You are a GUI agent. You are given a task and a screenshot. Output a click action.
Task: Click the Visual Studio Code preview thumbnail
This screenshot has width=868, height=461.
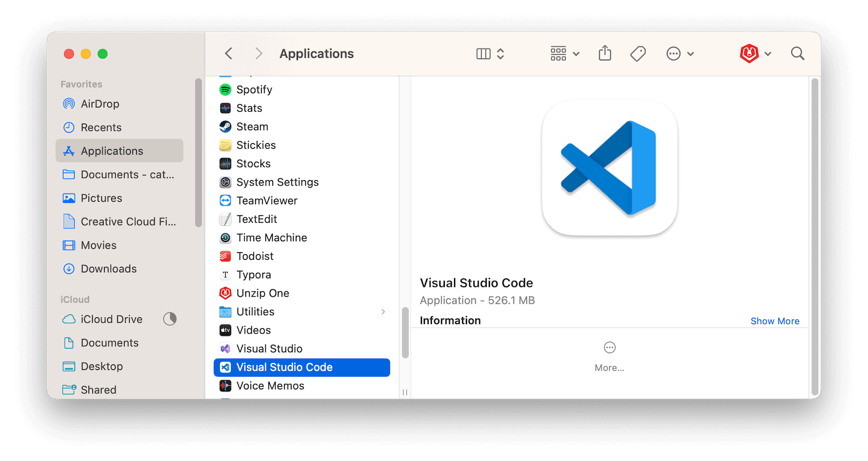click(609, 168)
